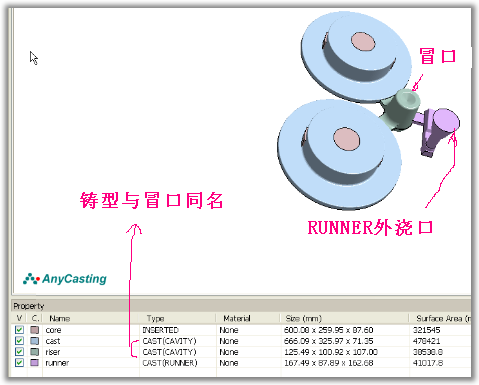Open color swatch of cast entity

pyautogui.click(x=35, y=341)
